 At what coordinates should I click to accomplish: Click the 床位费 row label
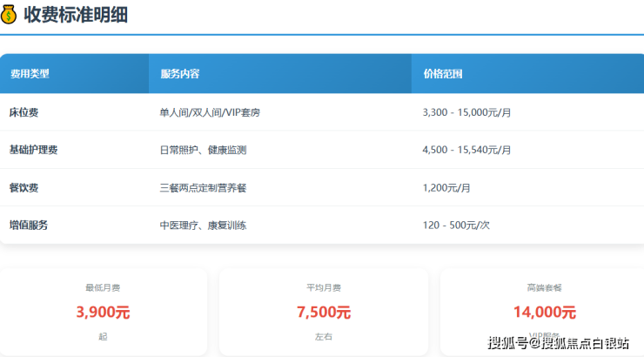tap(23, 112)
